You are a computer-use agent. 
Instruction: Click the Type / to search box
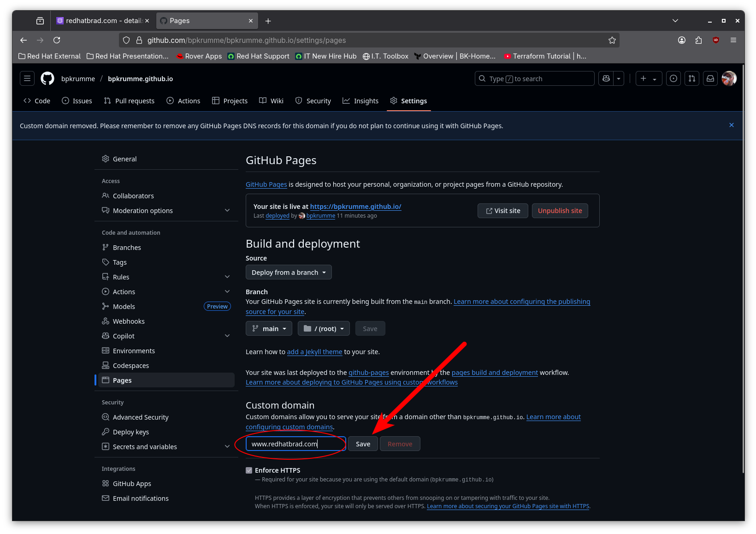[535, 78]
